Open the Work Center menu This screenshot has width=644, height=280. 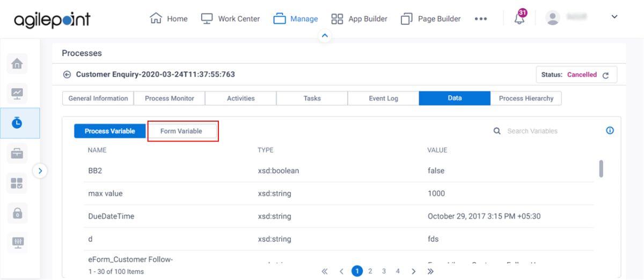(230, 19)
